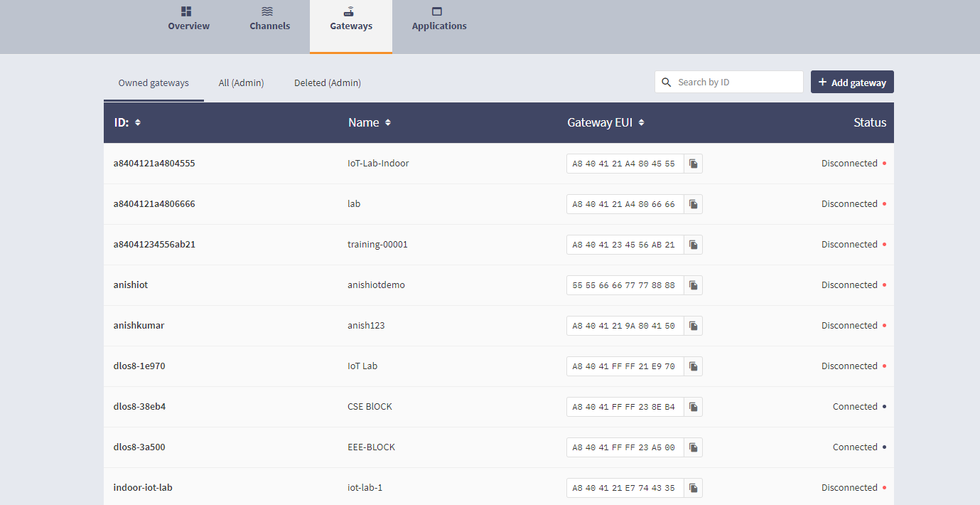Open the Deleted (Admin) tab
The height and width of the screenshot is (505, 980).
point(327,83)
